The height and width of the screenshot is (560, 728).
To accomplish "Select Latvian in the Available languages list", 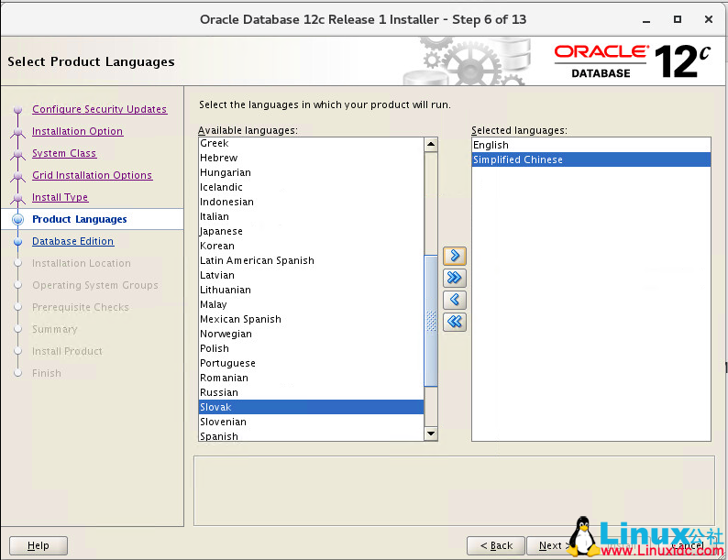I will [x=311, y=275].
